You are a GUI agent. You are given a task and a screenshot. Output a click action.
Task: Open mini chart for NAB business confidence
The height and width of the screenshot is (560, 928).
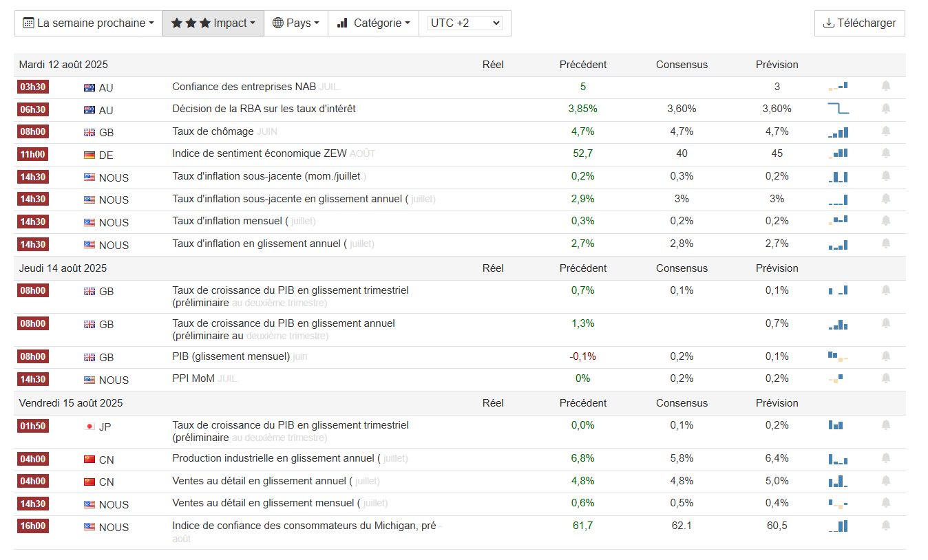838,86
